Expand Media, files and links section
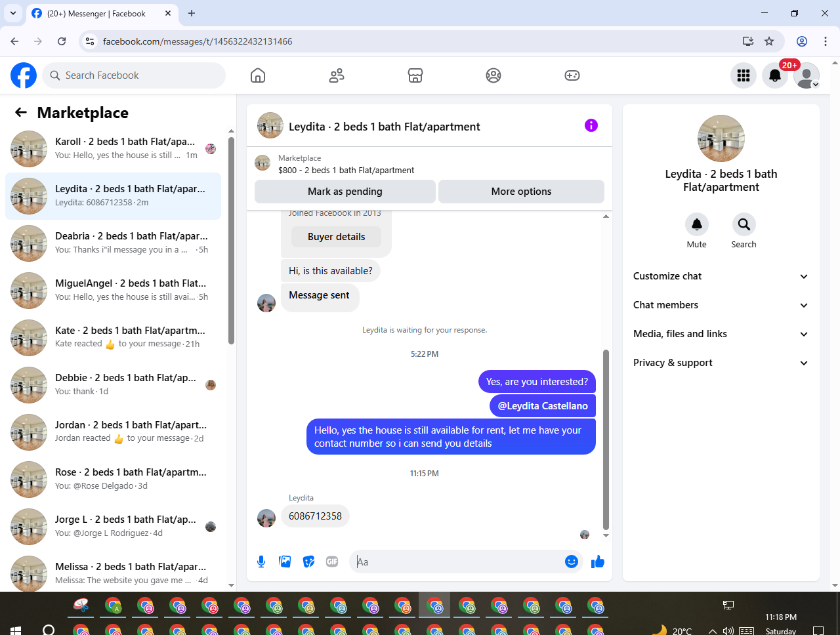Viewport: 840px width, 635px height. 721,334
